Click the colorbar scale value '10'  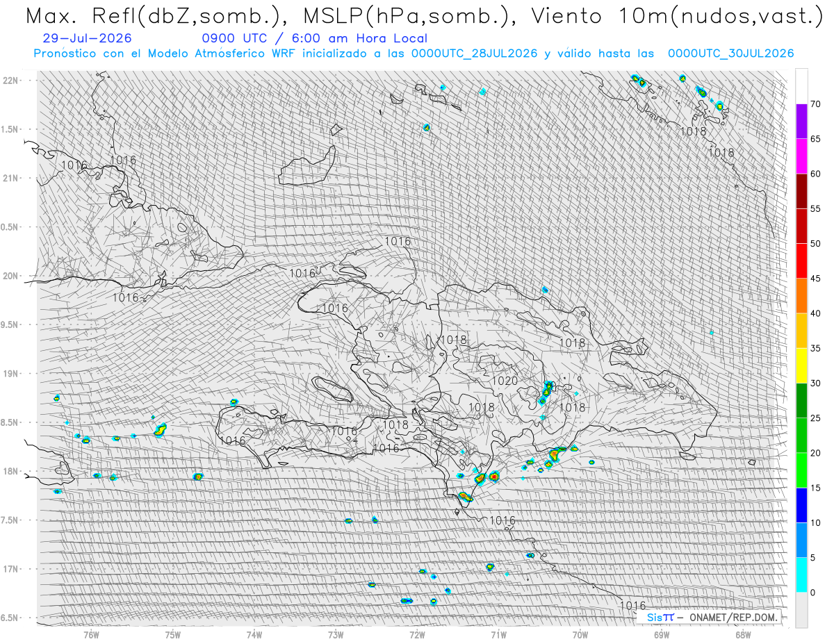(x=815, y=522)
